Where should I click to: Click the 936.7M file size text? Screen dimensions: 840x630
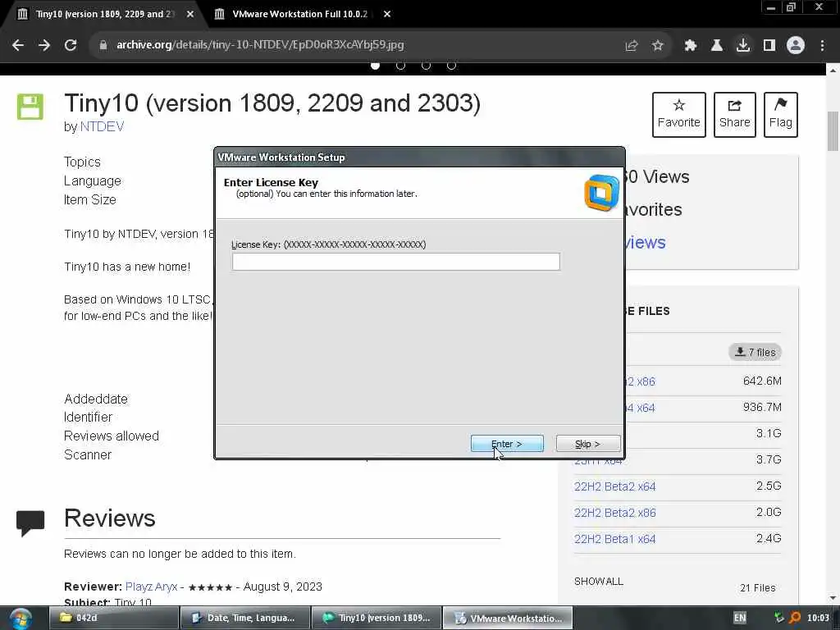point(762,407)
